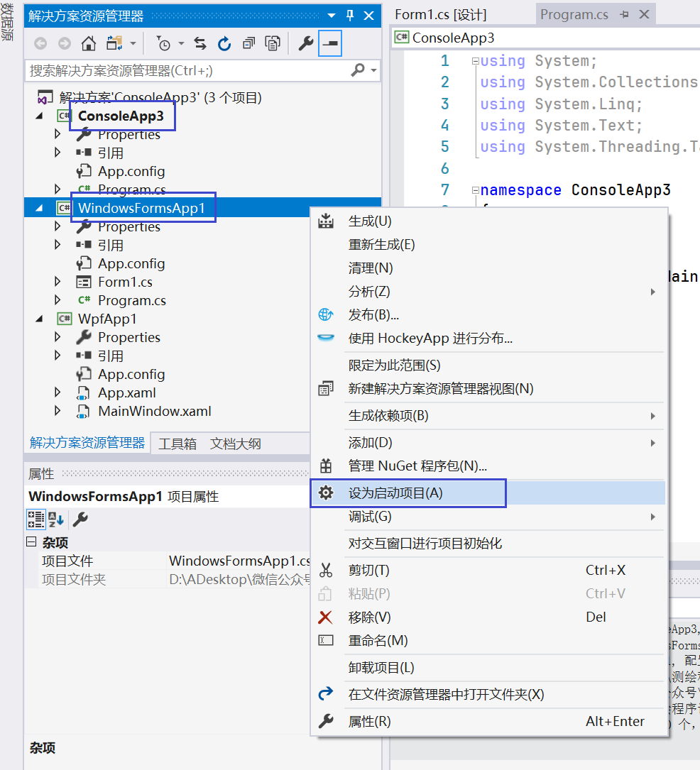The width and height of the screenshot is (700, 770).
Task: Click the Categorized view icon in Properties panel
Action: pyautogui.click(x=36, y=519)
